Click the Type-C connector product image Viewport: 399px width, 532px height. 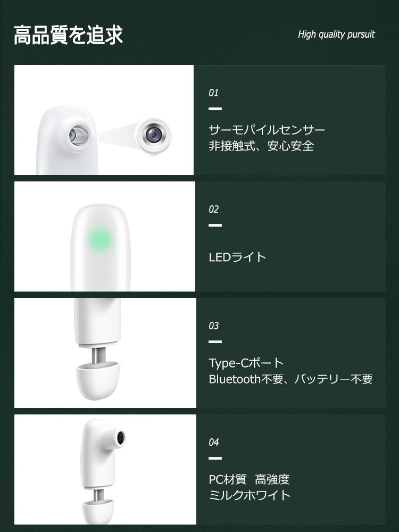[x=105, y=353]
